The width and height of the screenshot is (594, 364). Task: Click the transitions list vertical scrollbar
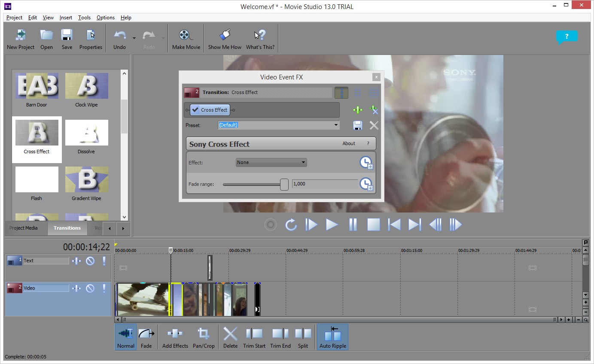[125, 116]
